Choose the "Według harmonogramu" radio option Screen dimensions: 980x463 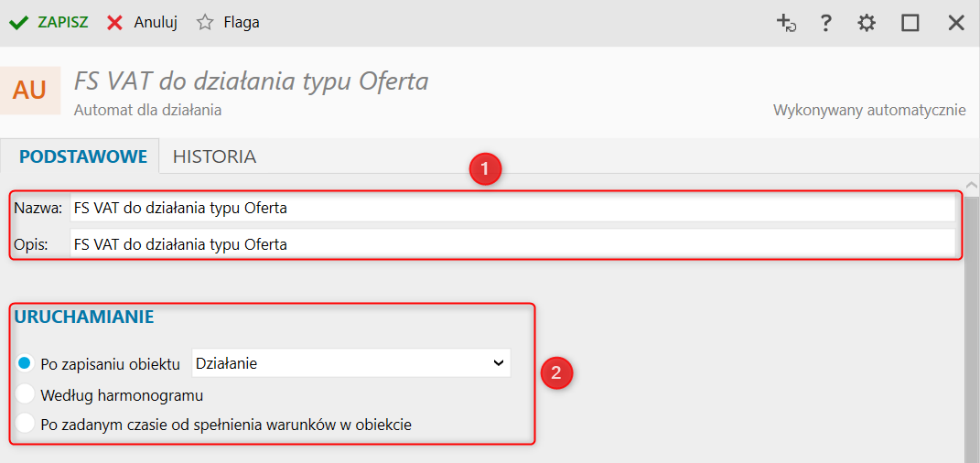[26, 395]
